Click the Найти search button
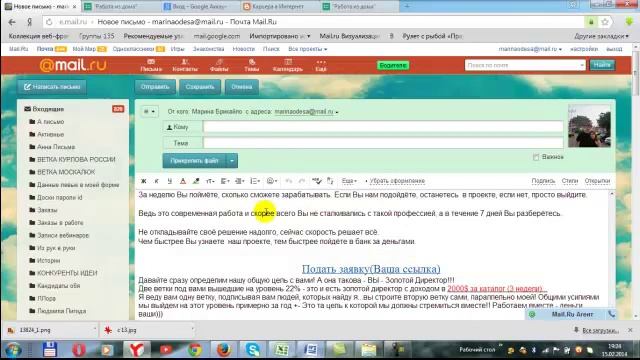 pyautogui.click(x=602, y=65)
